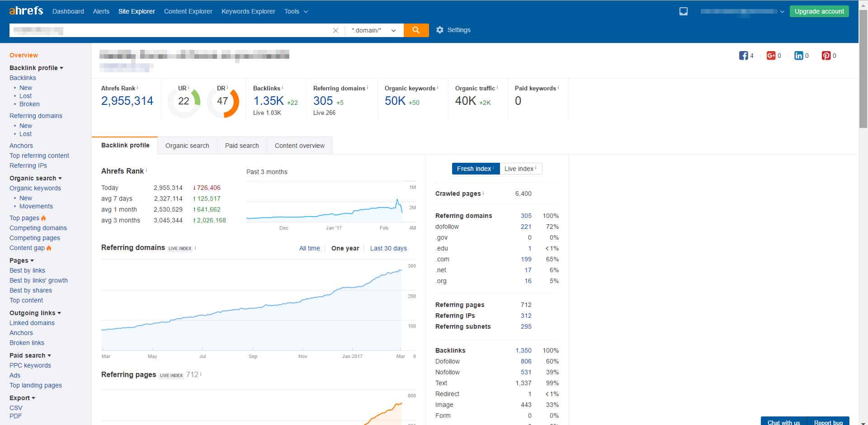The height and width of the screenshot is (425, 868).
Task: Open Best by links' growth link
Action: (x=38, y=280)
